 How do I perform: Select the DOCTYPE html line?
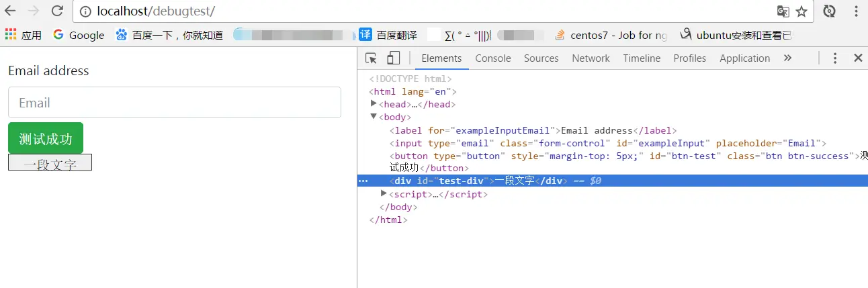410,79
